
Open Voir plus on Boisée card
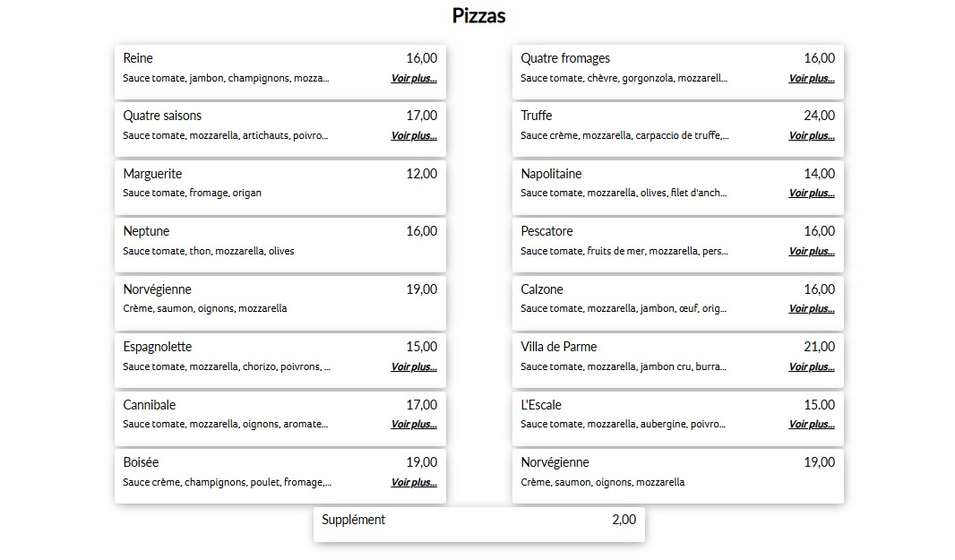tap(414, 482)
